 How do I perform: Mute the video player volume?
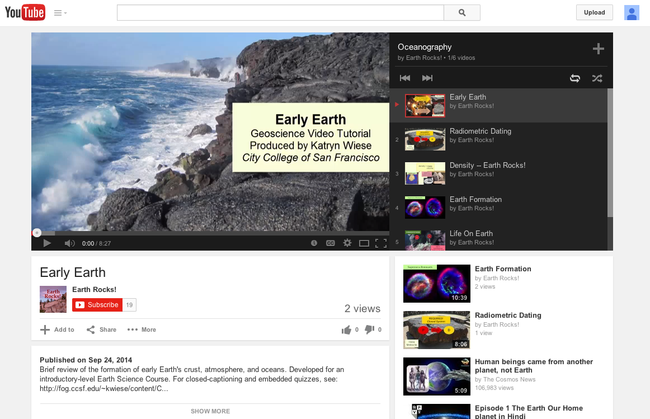[69, 243]
